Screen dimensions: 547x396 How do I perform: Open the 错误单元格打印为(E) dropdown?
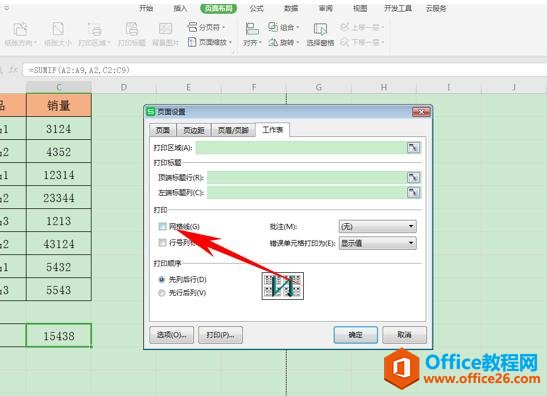pos(377,243)
